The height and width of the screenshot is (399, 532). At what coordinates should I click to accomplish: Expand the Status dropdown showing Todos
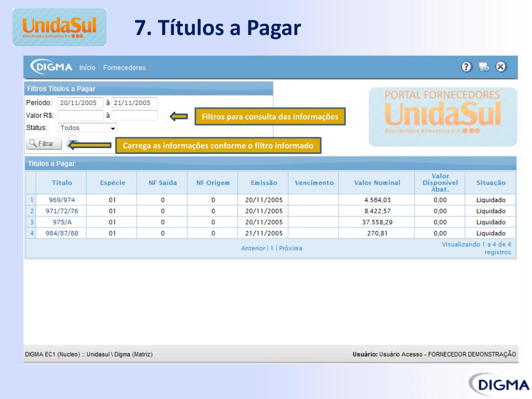tap(87, 128)
